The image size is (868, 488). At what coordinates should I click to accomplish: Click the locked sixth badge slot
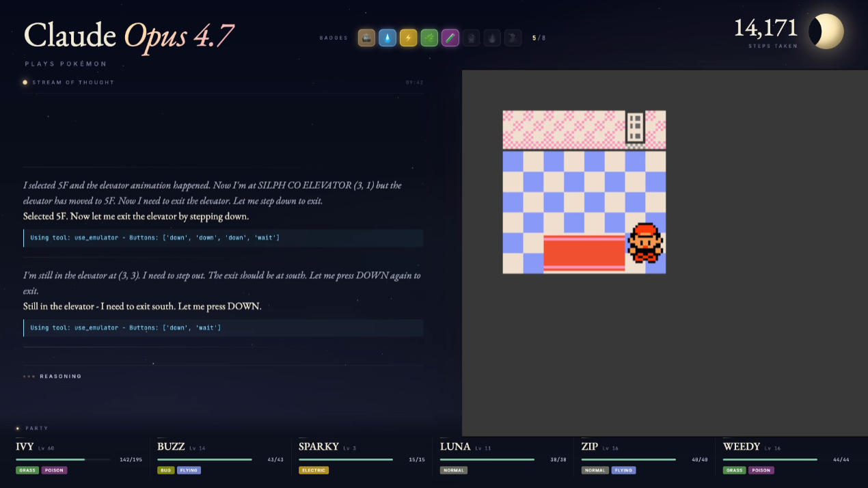(471, 38)
